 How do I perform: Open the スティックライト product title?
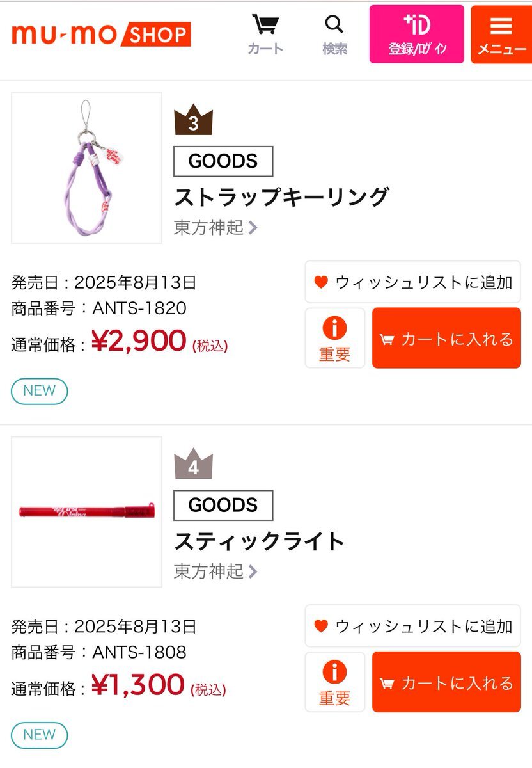260,541
